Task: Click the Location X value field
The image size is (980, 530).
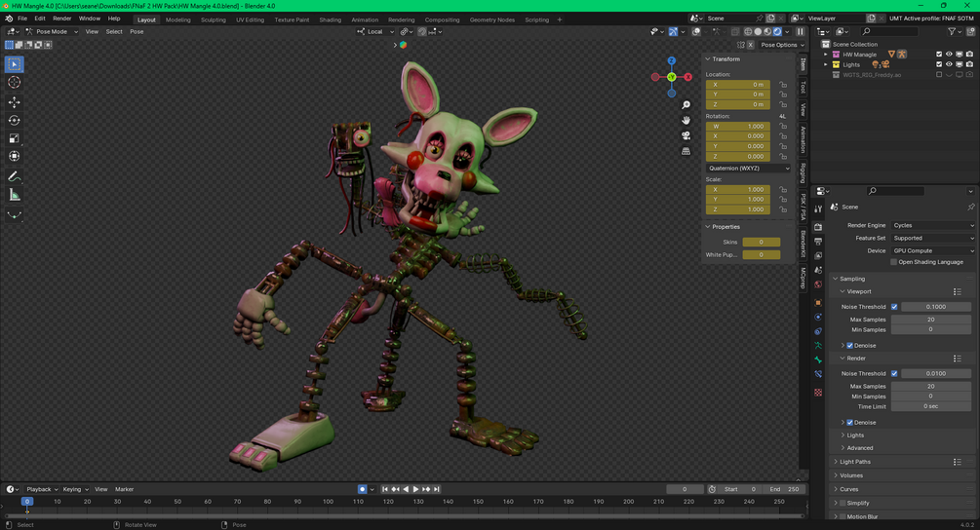Action: click(738, 85)
